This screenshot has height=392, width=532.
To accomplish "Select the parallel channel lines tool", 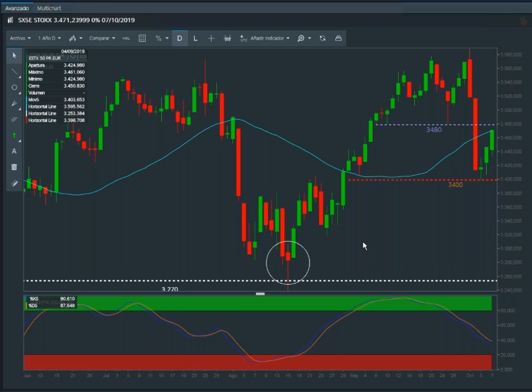I will pyautogui.click(x=14, y=120).
